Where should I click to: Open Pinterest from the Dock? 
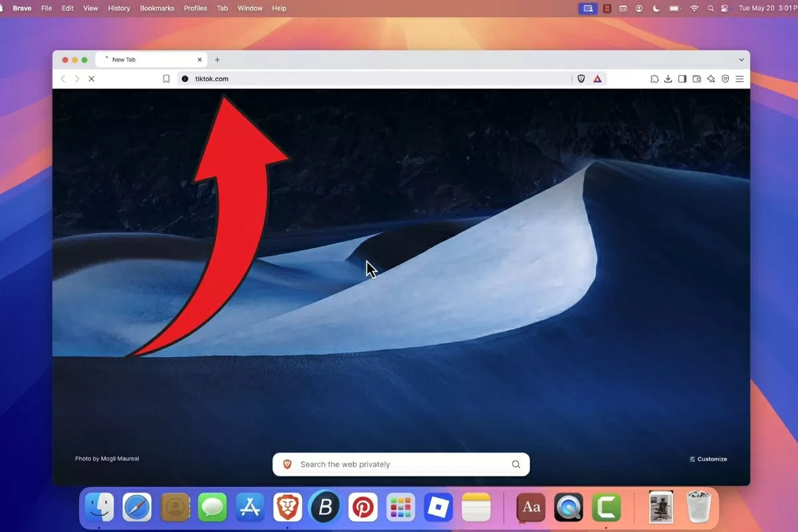(x=363, y=507)
